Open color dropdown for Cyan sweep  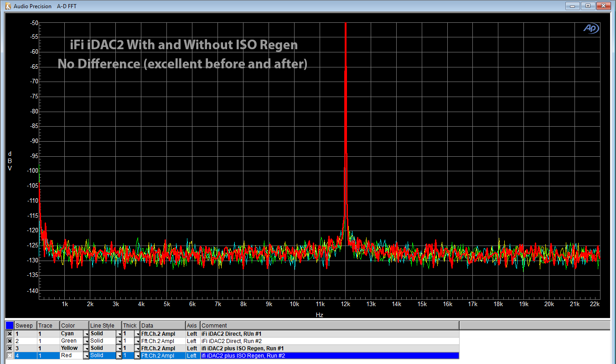click(86, 334)
